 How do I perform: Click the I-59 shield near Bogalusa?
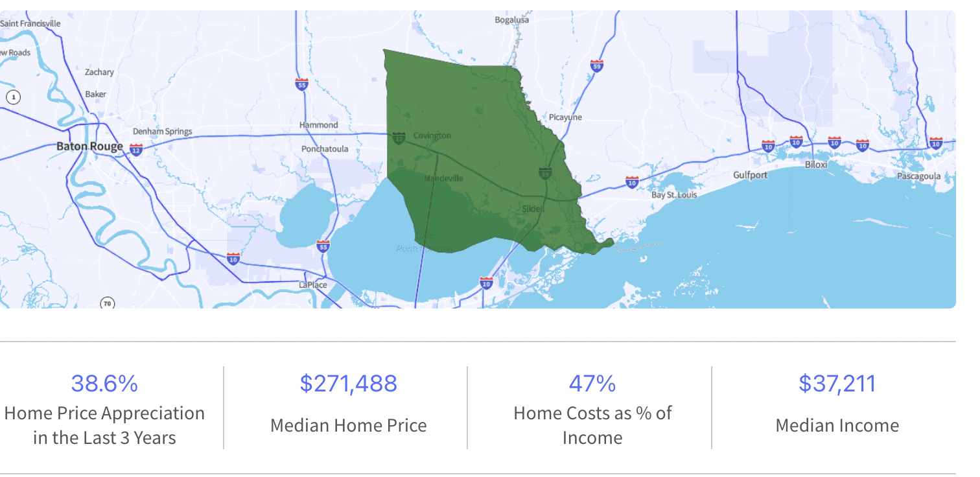coord(596,65)
